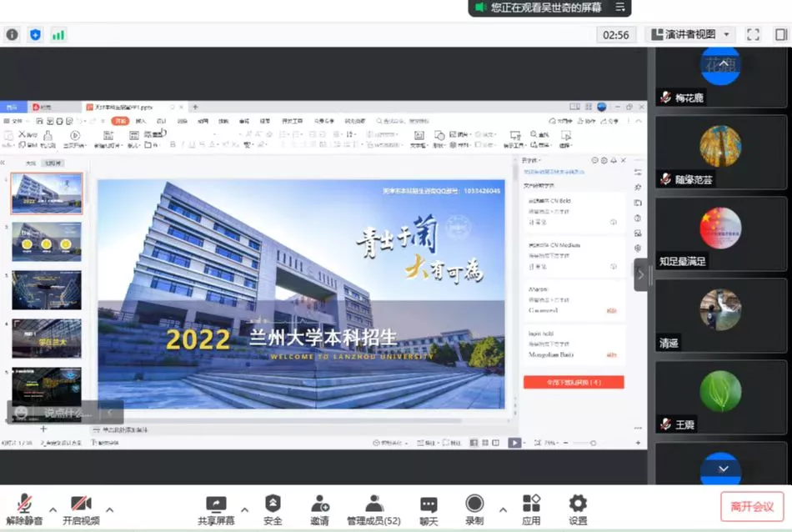Switch to slide sorter view in WPS status bar
The width and height of the screenshot is (792, 532).
point(485,443)
